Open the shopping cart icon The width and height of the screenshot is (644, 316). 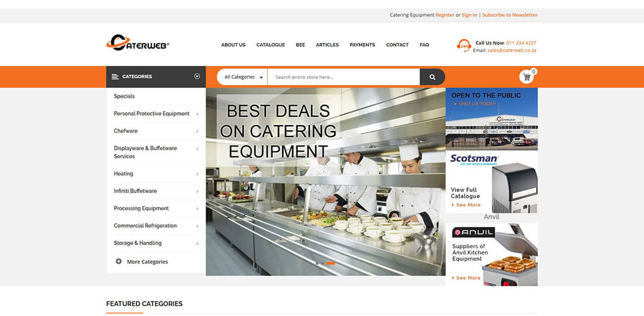pos(526,77)
